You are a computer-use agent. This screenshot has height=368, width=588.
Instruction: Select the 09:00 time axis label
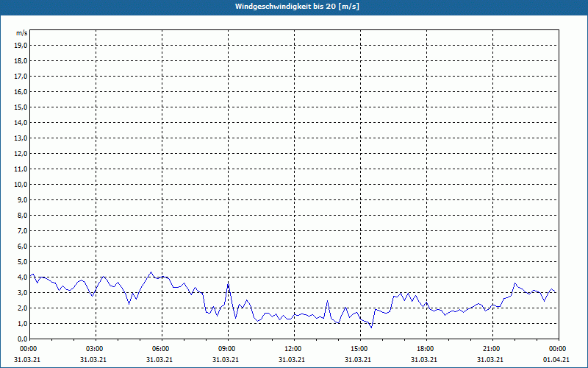click(x=227, y=348)
